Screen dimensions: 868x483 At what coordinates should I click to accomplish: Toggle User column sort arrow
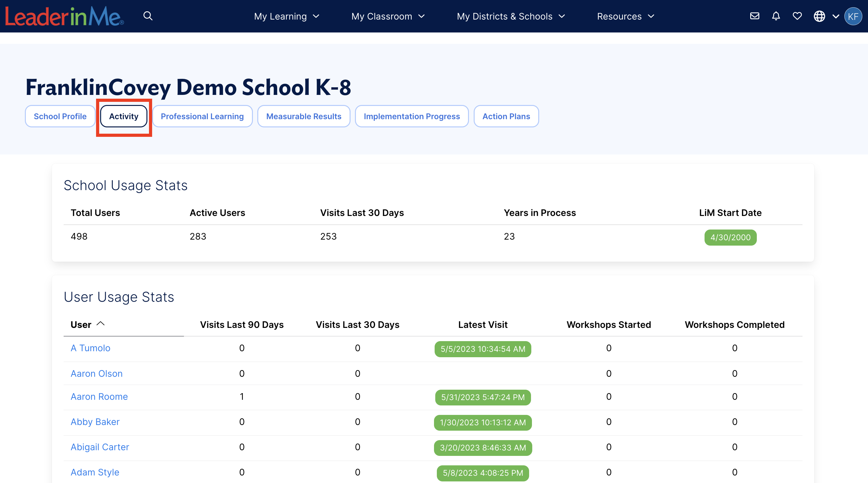pyautogui.click(x=100, y=324)
